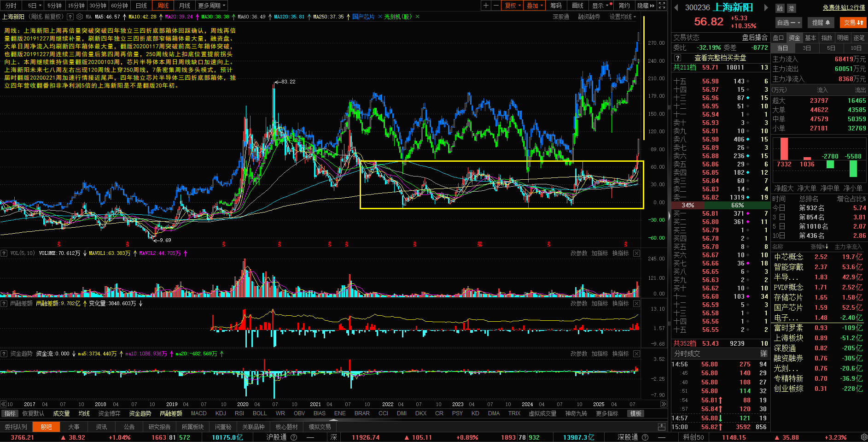Toggle the 成交量 indicator

pyautogui.click(x=61, y=413)
